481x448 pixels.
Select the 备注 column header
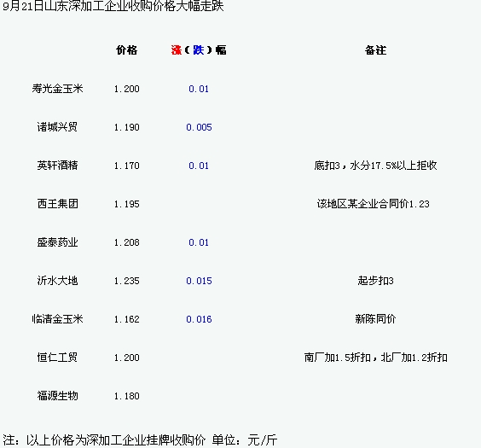tap(375, 50)
